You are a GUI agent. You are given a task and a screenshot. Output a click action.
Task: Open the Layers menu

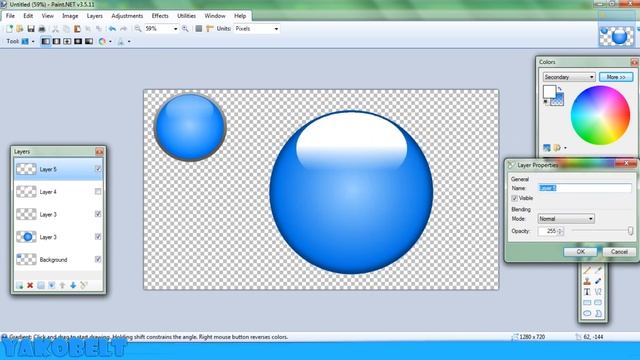pyautogui.click(x=95, y=16)
